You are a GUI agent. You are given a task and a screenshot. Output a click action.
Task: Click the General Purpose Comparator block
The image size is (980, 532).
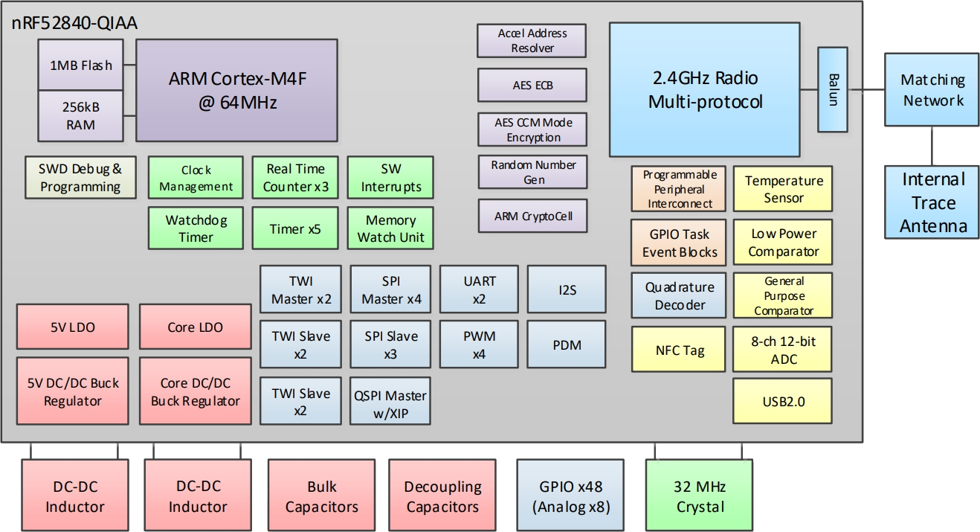pos(783,295)
